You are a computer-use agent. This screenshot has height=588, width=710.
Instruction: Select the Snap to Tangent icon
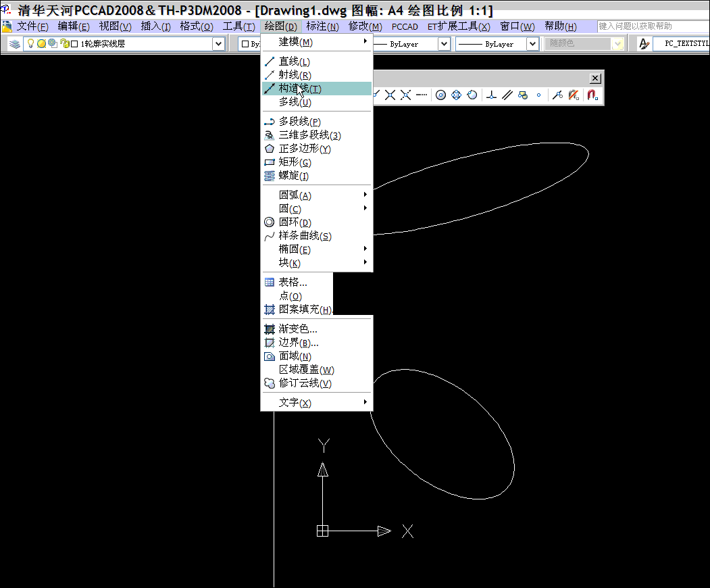coord(472,95)
